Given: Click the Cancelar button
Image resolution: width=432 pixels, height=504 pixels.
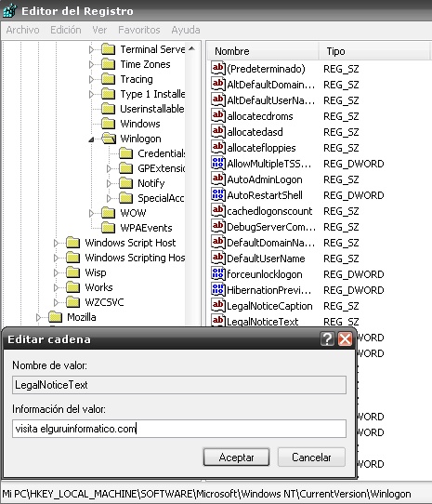Looking at the screenshot, I should coord(311,458).
